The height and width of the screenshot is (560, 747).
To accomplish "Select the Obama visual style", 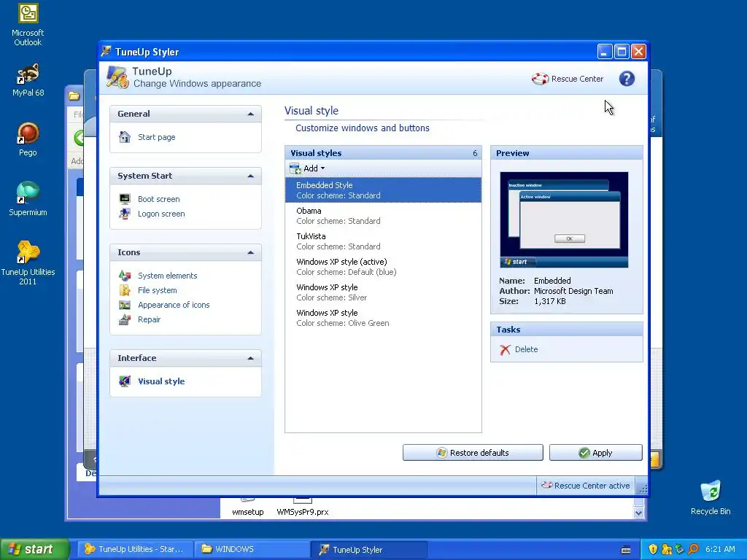I will point(383,216).
